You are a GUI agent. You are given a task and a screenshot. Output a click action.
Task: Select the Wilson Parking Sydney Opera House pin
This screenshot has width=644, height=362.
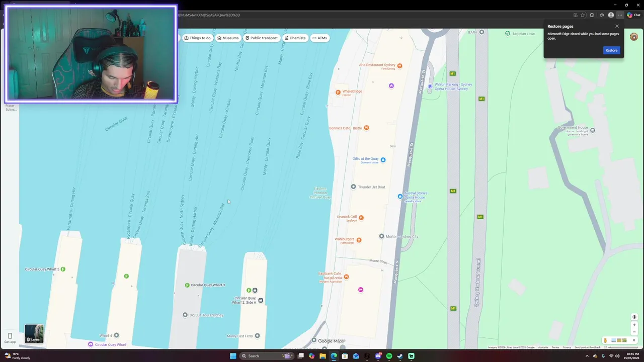pos(430,86)
